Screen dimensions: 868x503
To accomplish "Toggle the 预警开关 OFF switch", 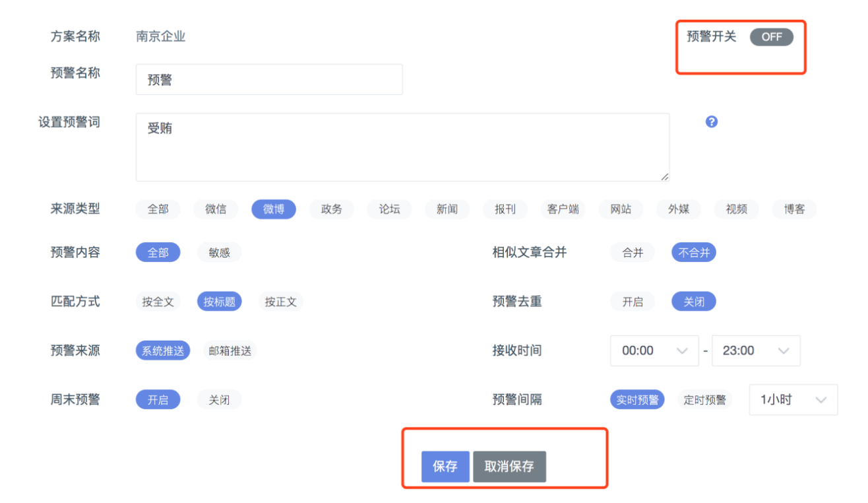I will pos(771,37).
